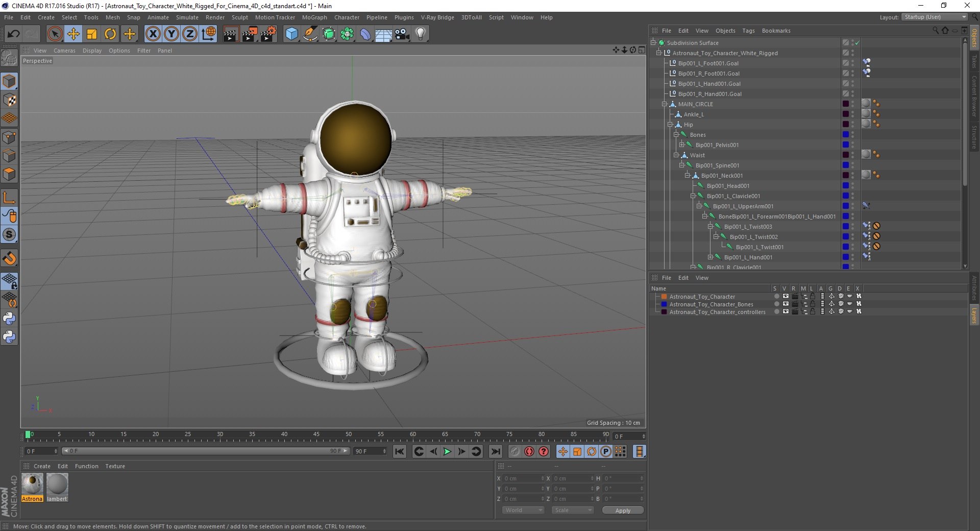Image resolution: width=980 pixels, height=531 pixels.
Task: Toggle X axis lock
Action: 153,34
